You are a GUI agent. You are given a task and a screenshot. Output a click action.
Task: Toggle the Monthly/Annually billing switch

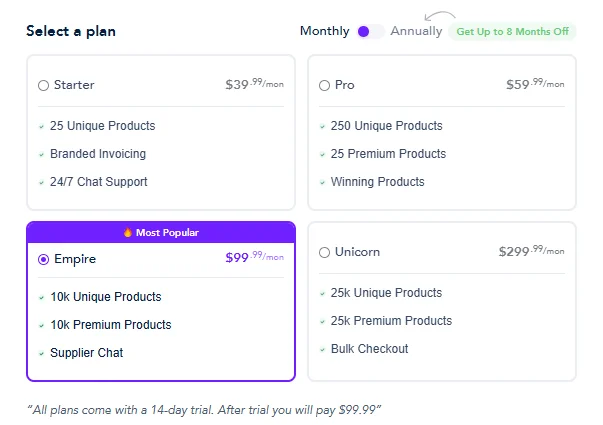coord(370,32)
